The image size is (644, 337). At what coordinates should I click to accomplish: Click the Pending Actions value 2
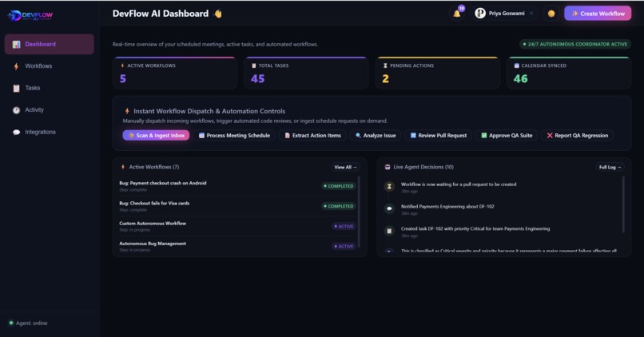coord(385,78)
